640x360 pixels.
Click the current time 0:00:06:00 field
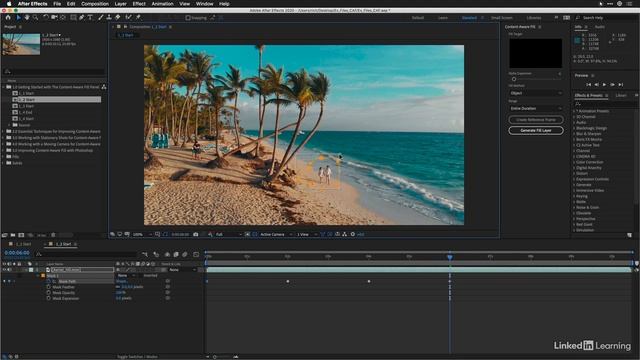coord(17,253)
